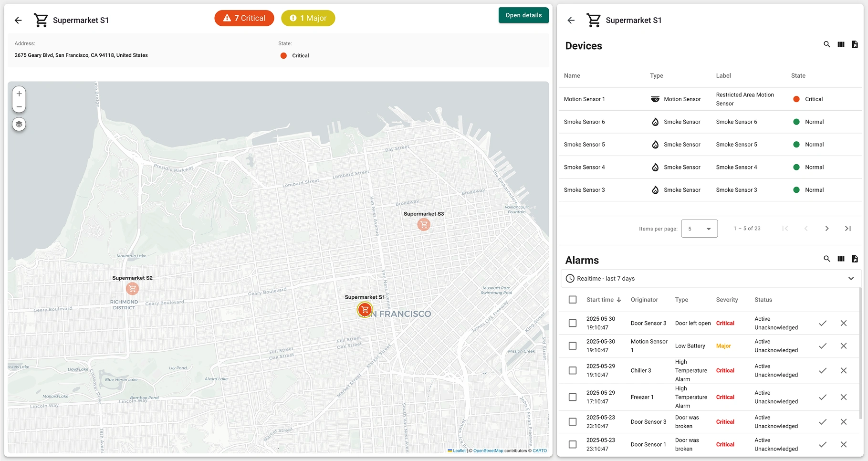Select the checkbox for the Chiller 3 alarm
Image resolution: width=868 pixels, height=461 pixels.
click(572, 370)
